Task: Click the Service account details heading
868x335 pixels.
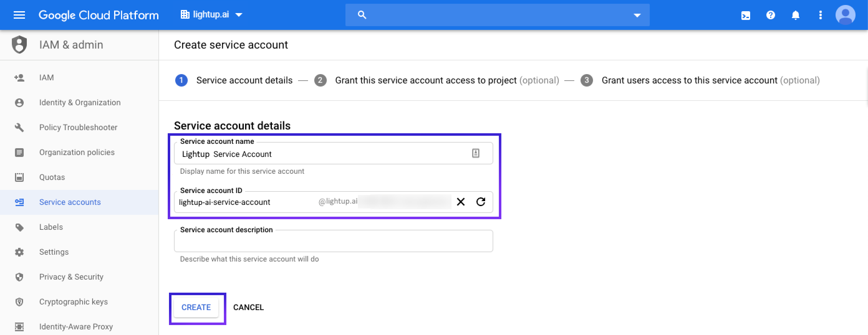Action: coord(232,126)
